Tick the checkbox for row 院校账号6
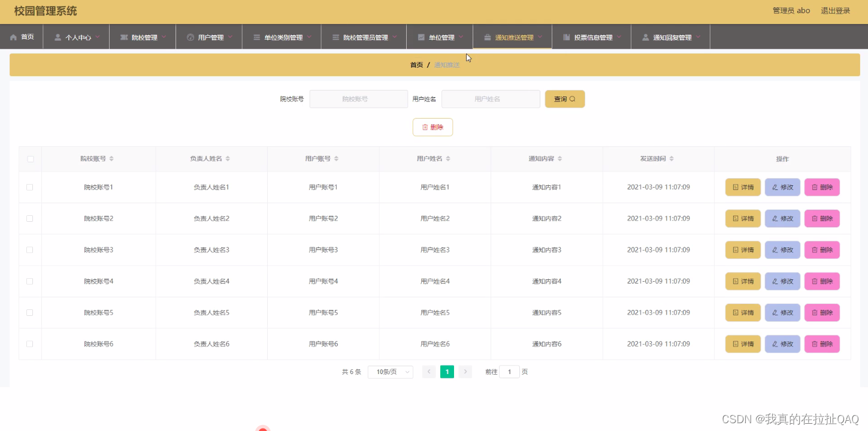 coord(30,344)
